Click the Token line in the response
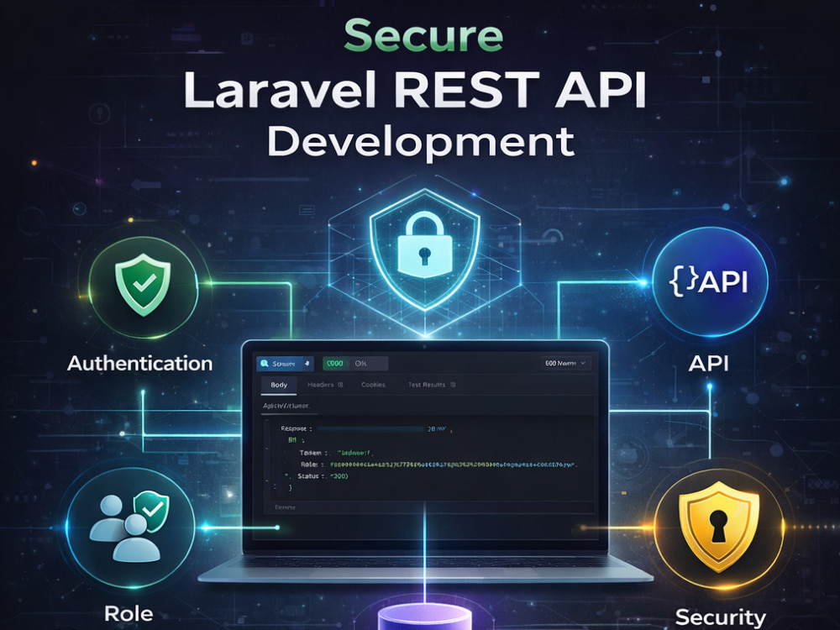This screenshot has width=840, height=630. (x=336, y=453)
